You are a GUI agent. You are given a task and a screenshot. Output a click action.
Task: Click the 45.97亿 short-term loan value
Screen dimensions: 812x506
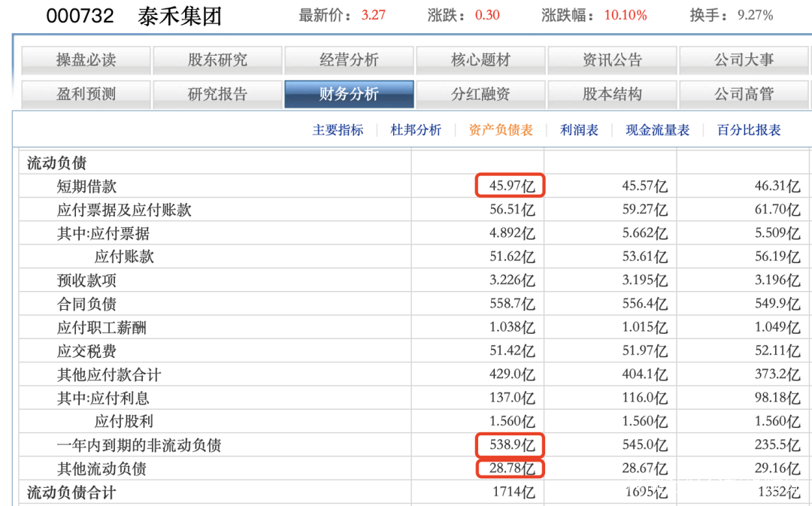(x=512, y=186)
